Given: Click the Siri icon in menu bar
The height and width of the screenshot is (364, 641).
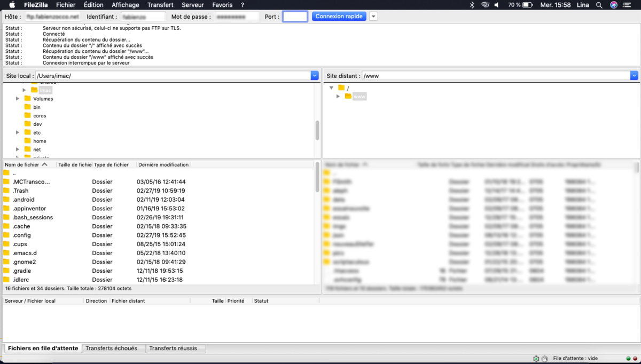Looking at the screenshot, I should pyautogui.click(x=614, y=5).
